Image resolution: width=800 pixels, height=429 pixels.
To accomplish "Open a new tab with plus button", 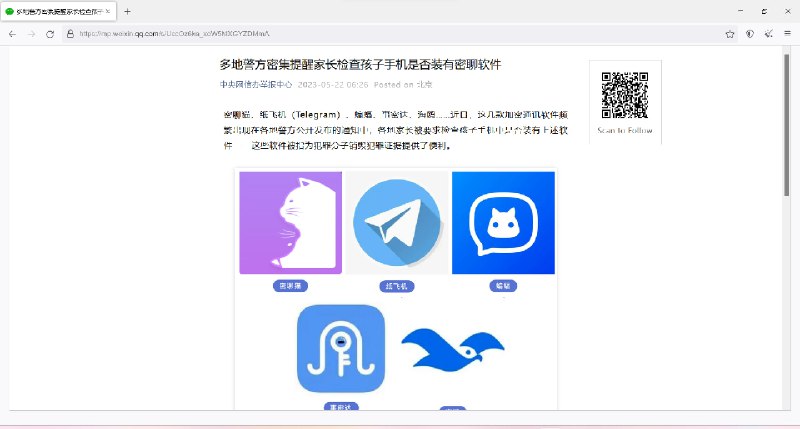I will 128,11.
